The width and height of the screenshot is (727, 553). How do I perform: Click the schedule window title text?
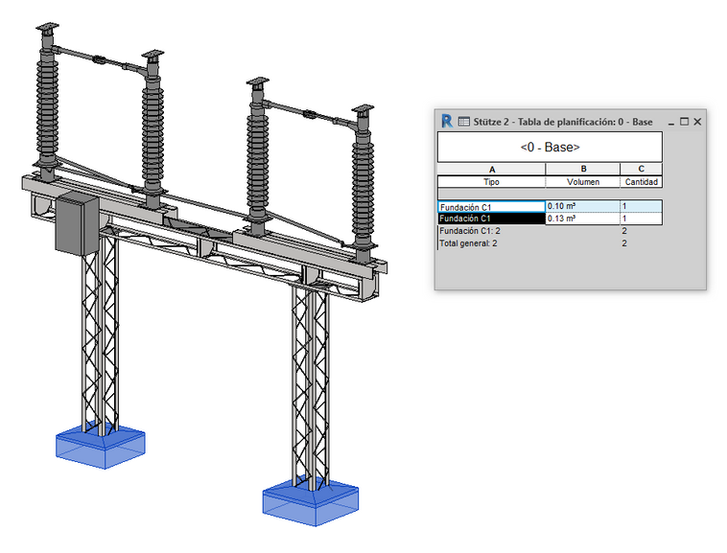pos(563,122)
